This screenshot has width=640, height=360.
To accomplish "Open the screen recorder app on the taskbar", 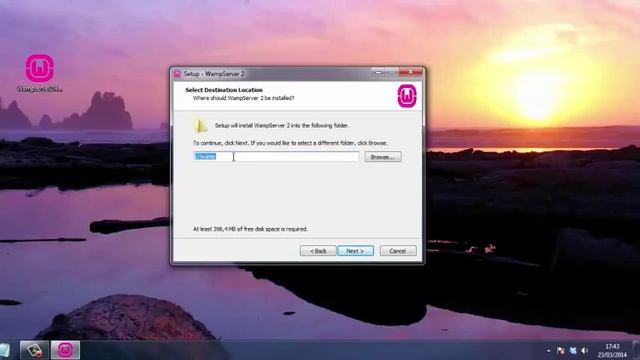I will (x=34, y=350).
